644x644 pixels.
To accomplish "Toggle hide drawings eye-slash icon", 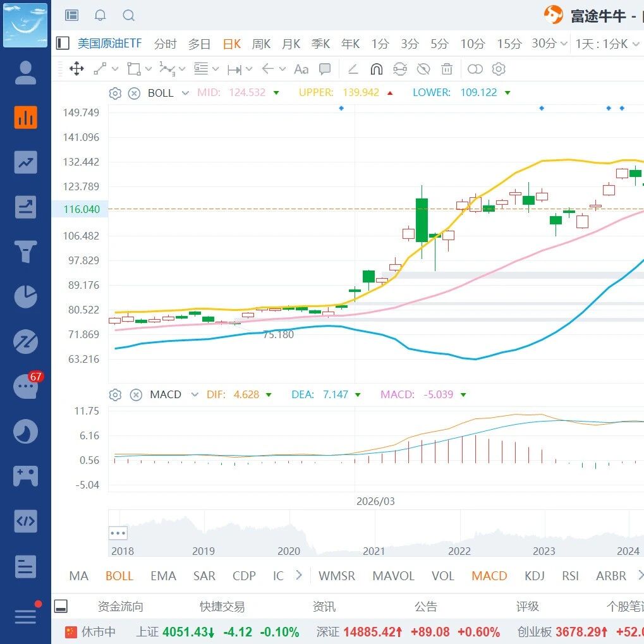I will pyautogui.click(x=423, y=69).
